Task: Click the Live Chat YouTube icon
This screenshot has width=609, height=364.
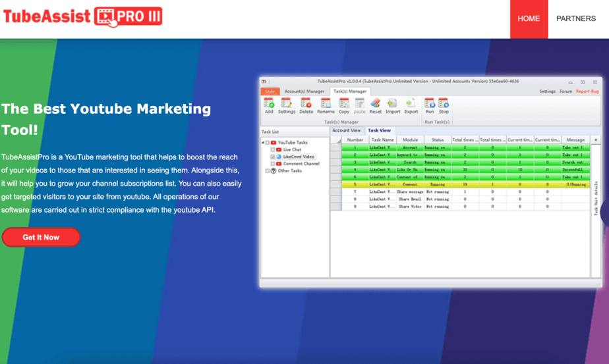Action: pos(279,150)
